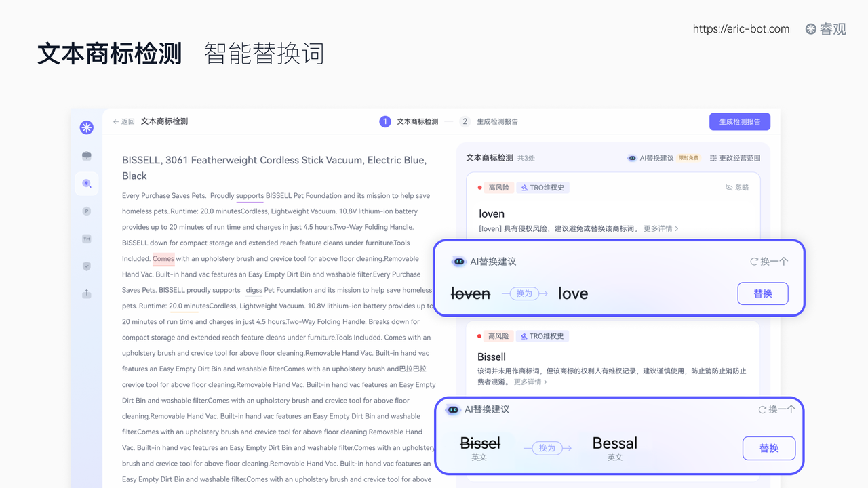Click the BISSELL product title heading
The height and width of the screenshot is (488, 868).
(275, 168)
